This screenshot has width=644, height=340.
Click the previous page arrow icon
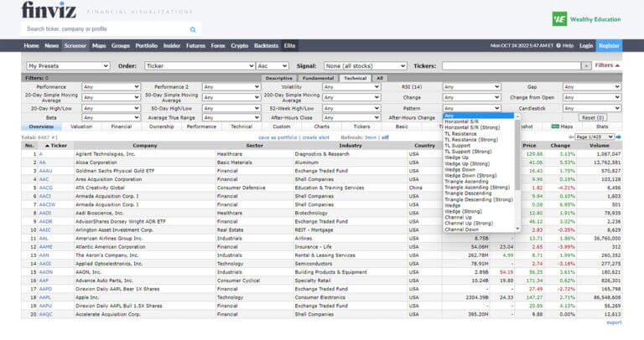point(569,137)
